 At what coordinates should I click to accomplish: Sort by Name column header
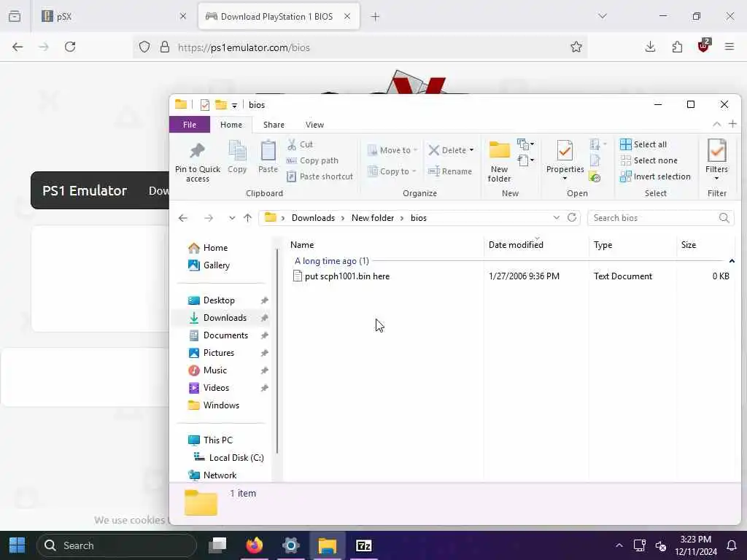click(302, 245)
